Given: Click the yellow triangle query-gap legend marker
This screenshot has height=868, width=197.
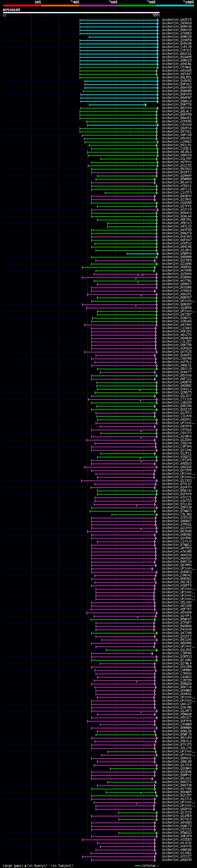Looking at the screenshot, I should tap(26, 866).
